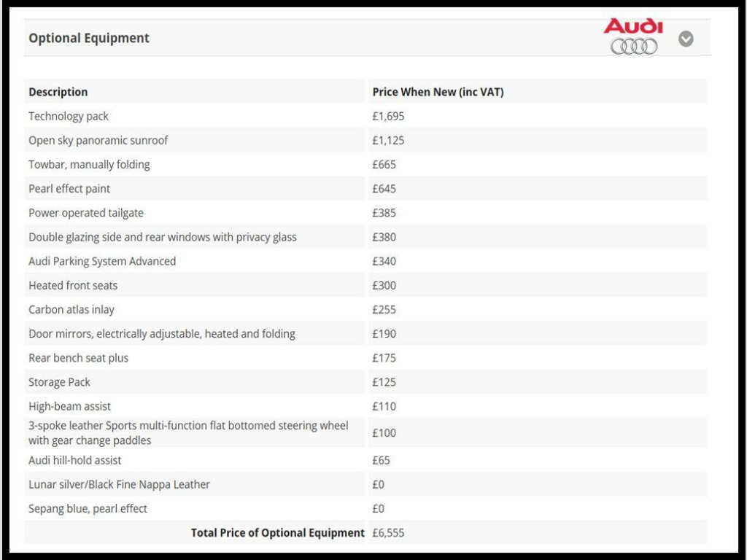The height and width of the screenshot is (560, 747).
Task: Collapse the Optional Equipment section chevron
Action: [x=686, y=39]
